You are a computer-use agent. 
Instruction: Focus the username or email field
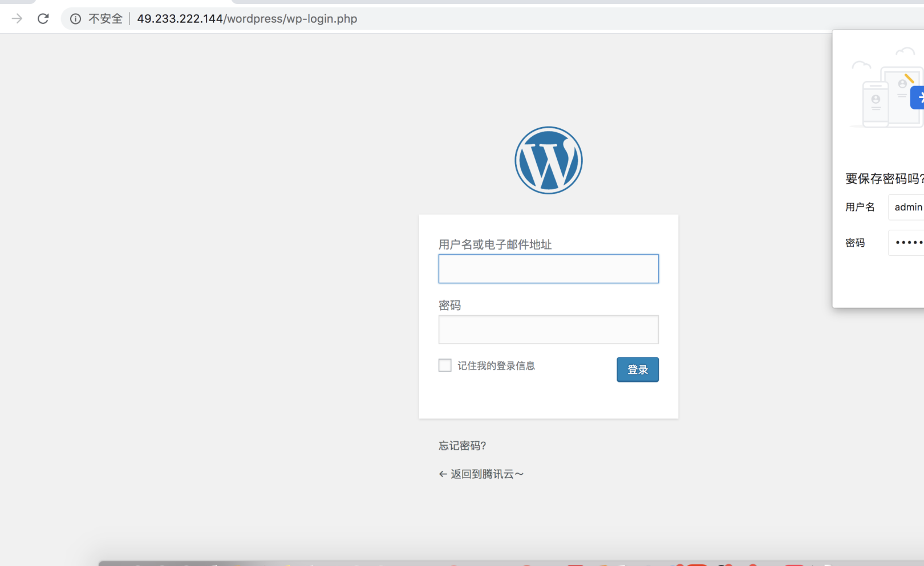[x=549, y=269]
